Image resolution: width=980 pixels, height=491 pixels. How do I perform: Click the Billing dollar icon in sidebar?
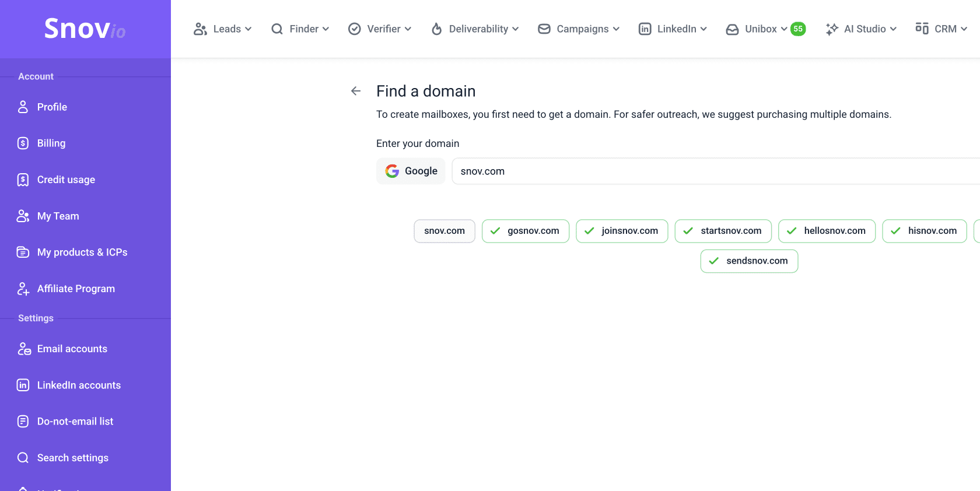coord(23,143)
